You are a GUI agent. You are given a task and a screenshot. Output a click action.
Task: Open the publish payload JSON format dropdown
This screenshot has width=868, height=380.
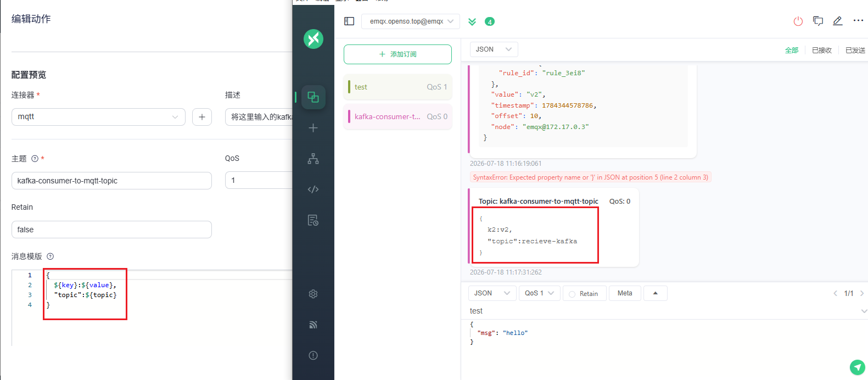(492, 293)
